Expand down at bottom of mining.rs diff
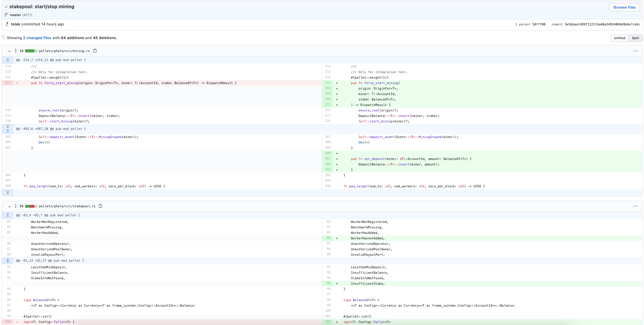644x325 pixels. (8, 192)
